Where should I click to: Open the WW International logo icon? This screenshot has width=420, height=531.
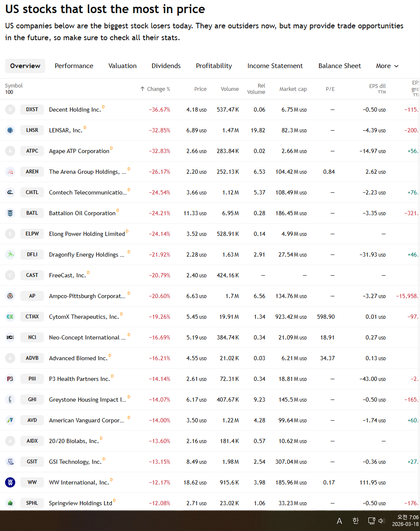pyautogui.click(x=10, y=482)
